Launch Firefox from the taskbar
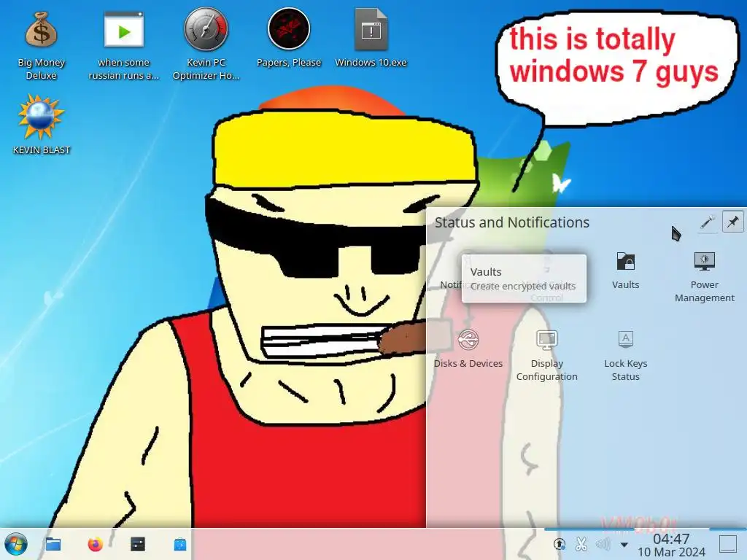 tap(96, 544)
